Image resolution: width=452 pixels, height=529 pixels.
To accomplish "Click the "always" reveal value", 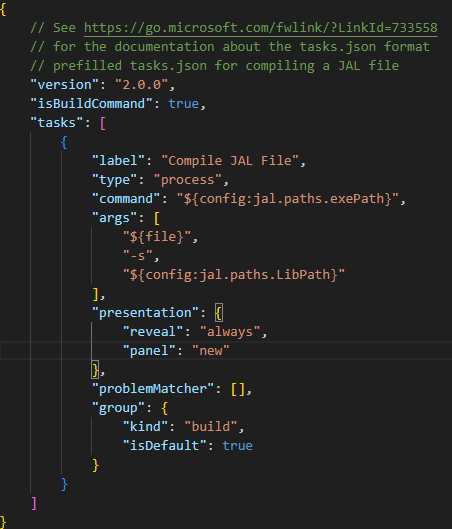I will (230, 332).
